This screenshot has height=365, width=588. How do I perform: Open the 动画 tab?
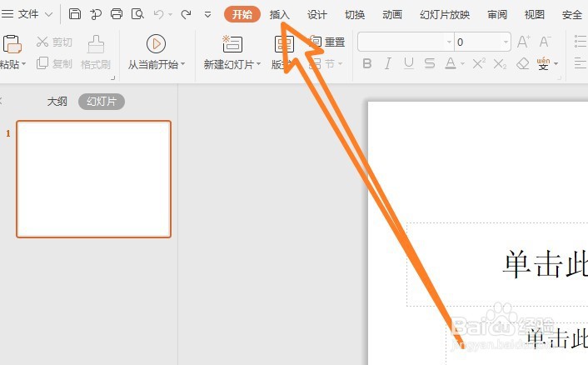coord(392,15)
